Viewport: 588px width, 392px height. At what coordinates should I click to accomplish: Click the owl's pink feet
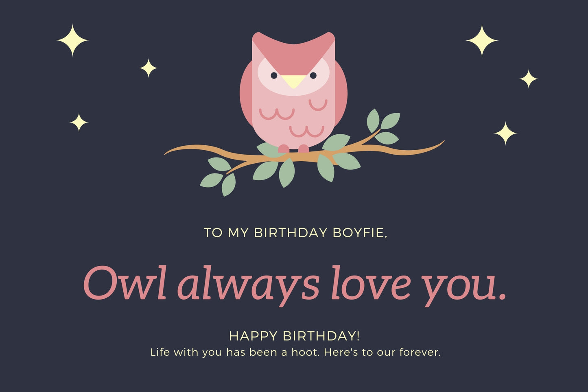(x=293, y=149)
